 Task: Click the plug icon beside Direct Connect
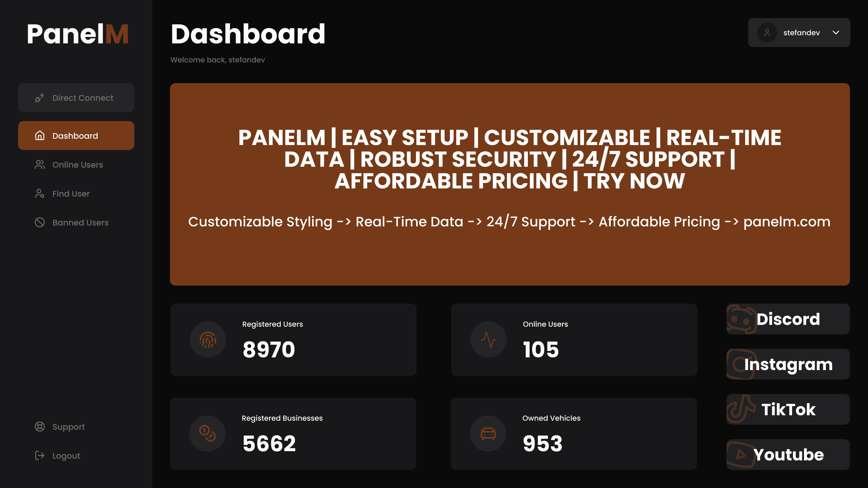click(39, 98)
